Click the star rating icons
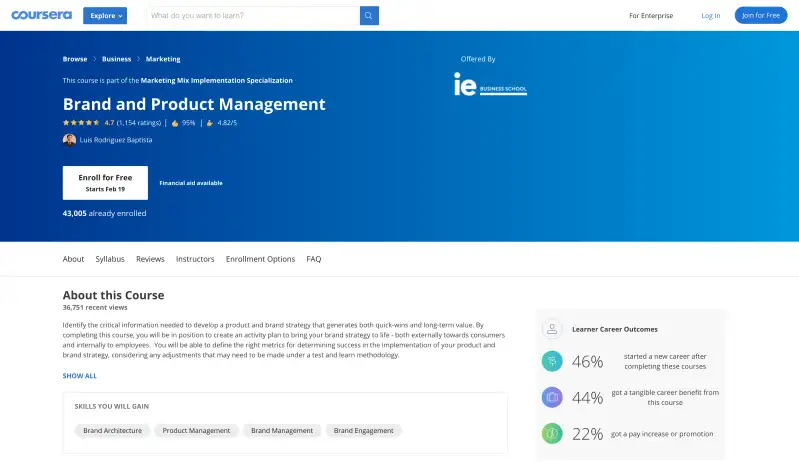This screenshot has height=462, width=799. click(81, 123)
